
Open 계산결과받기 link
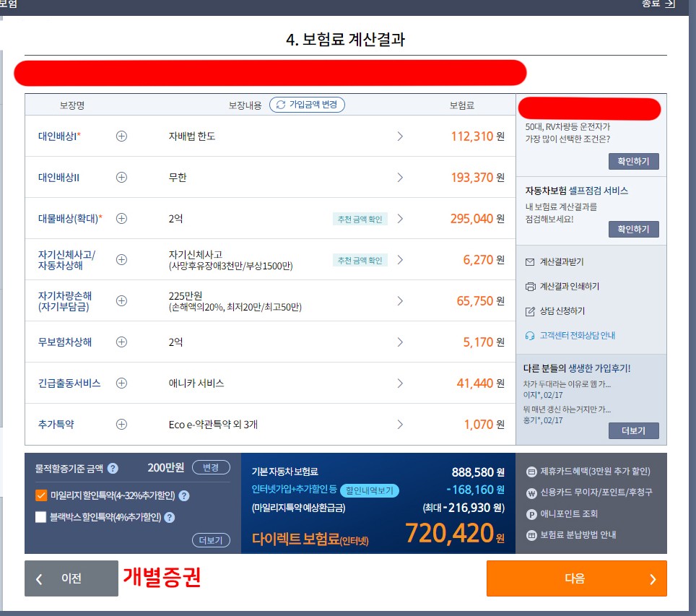[562, 262]
